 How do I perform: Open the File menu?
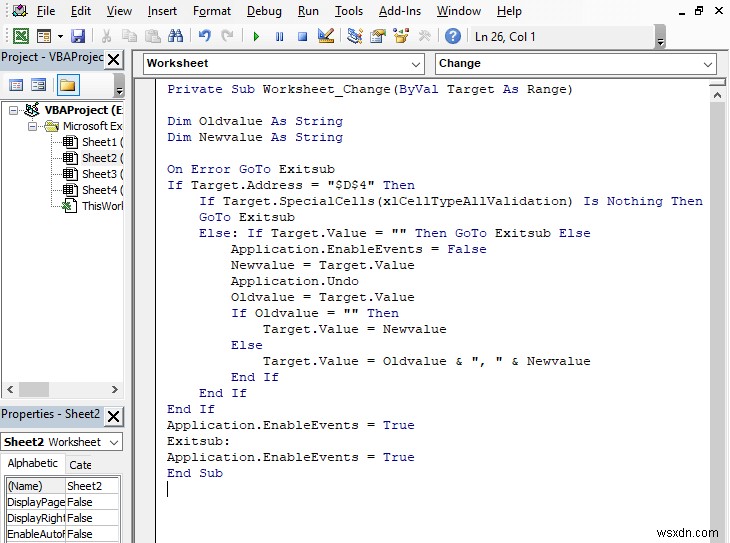(46, 11)
